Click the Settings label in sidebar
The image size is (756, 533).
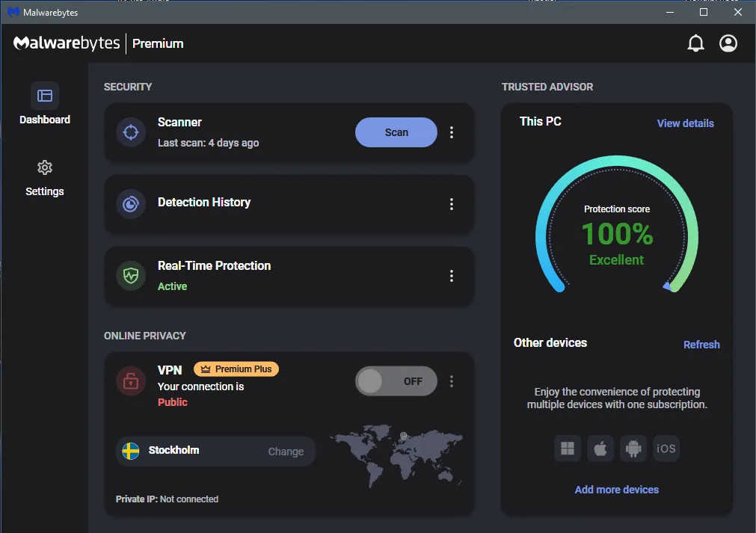(45, 191)
